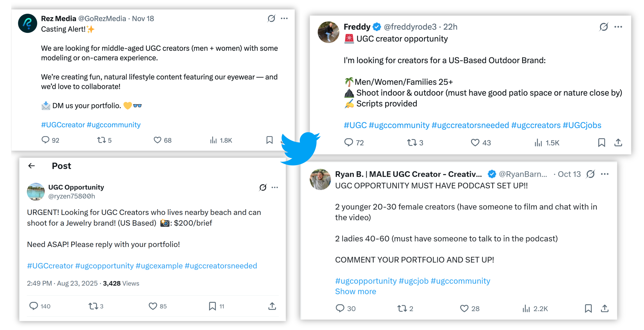Repost Freddy's UGC creator opportunity tweet
Image resolution: width=644 pixels, height=330 pixels.
(x=412, y=143)
